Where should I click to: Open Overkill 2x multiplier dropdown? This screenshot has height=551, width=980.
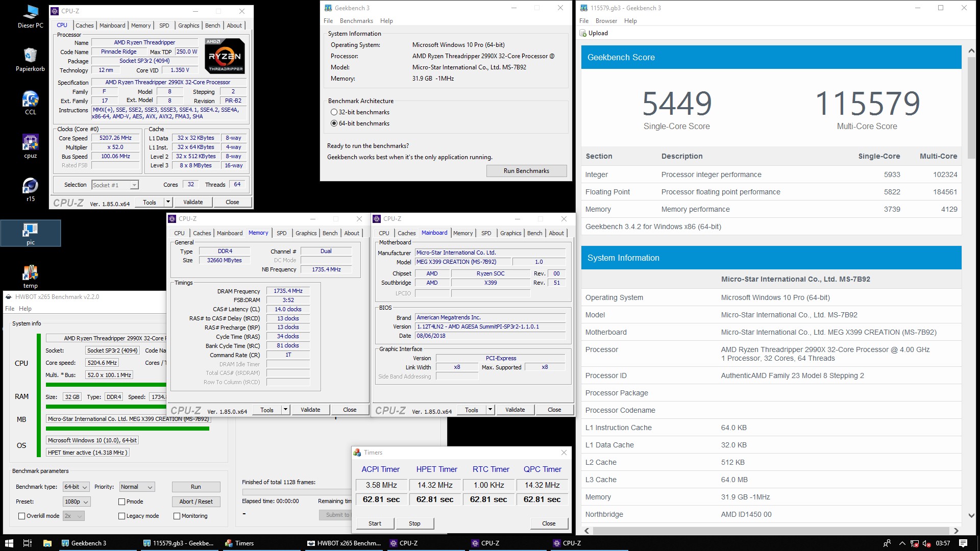coord(73,516)
